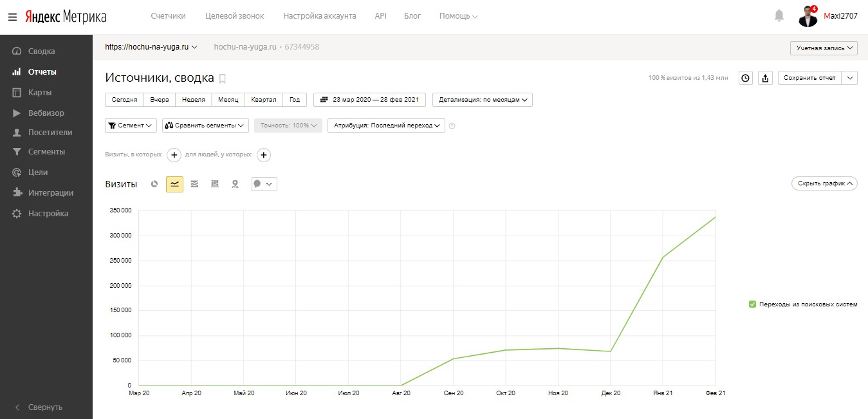Open the Maxi2707 user avatar
The image size is (868, 419).
tap(808, 17)
